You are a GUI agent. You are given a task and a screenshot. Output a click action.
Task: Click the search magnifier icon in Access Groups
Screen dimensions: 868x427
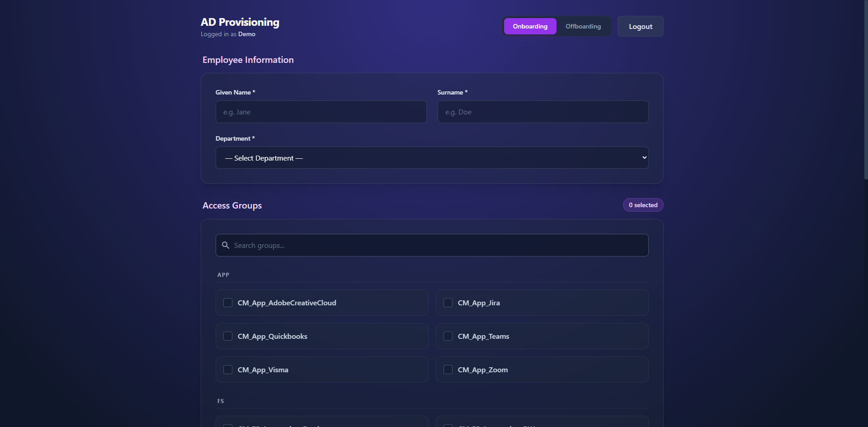tap(225, 245)
